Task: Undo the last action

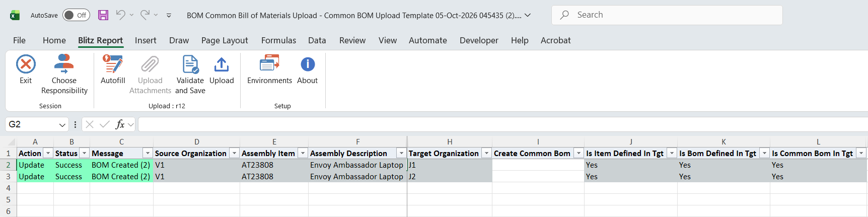Action: [120, 15]
